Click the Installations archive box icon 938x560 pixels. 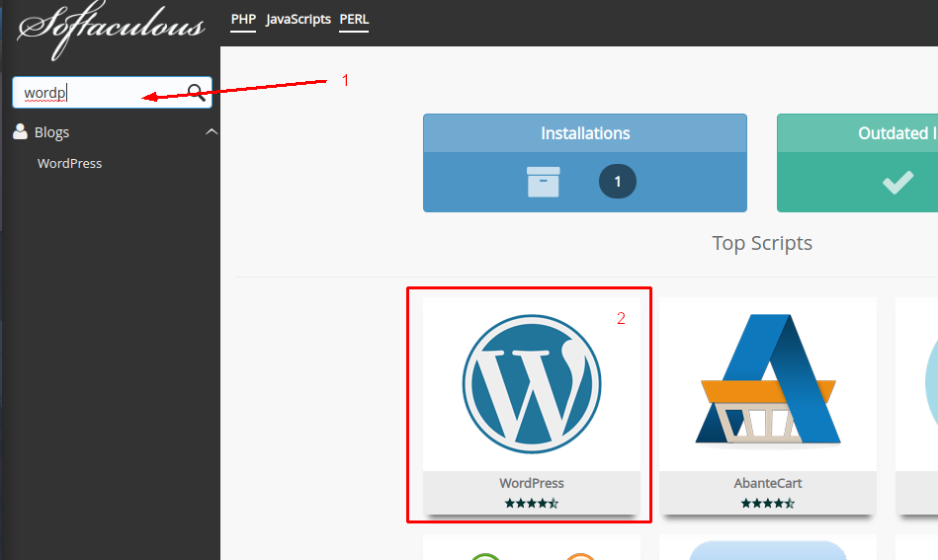(x=544, y=182)
